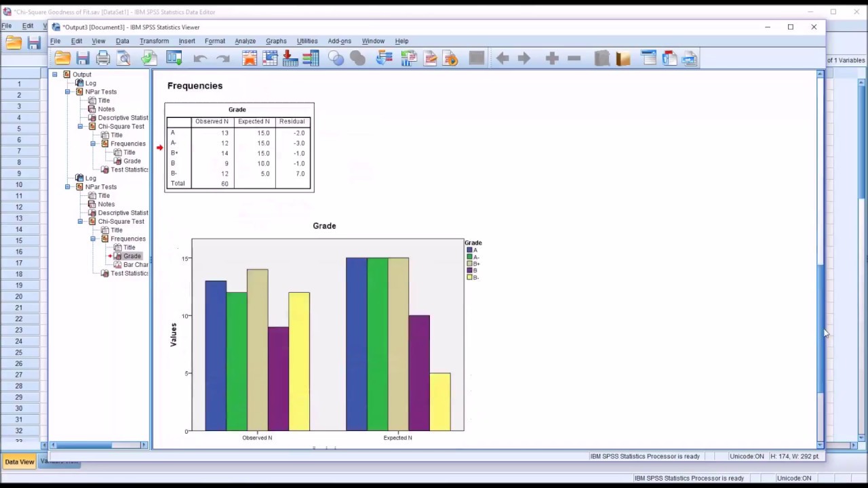Collapse the Output root node
Screen dimensions: 868x488
(x=55, y=75)
